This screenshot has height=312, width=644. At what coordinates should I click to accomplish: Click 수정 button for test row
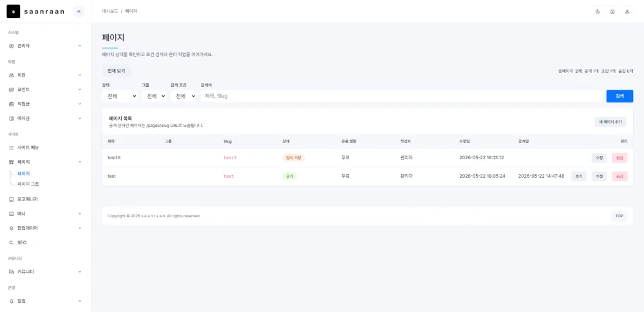(599, 177)
